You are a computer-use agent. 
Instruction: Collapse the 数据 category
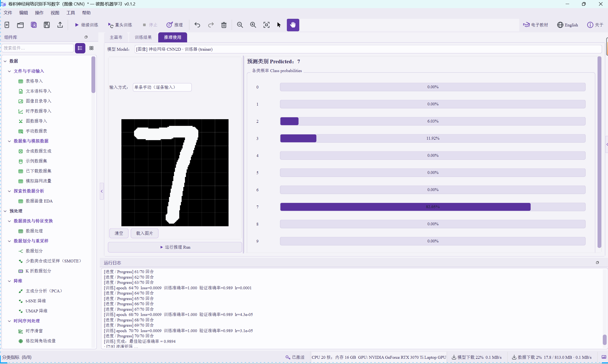(x=5, y=61)
